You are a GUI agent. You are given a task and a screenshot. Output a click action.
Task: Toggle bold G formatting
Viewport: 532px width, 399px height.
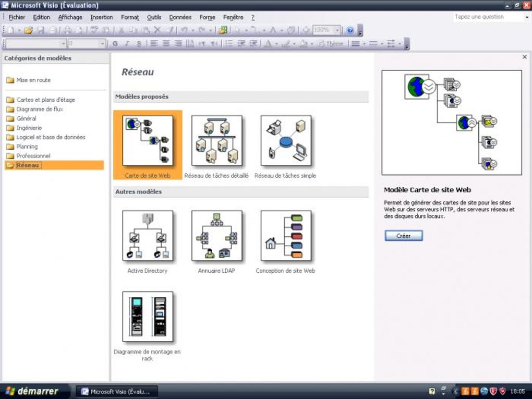pos(115,43)
